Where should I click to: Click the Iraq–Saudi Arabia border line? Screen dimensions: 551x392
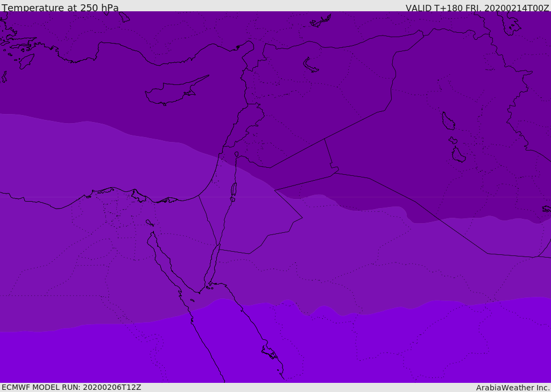(415, 201)
